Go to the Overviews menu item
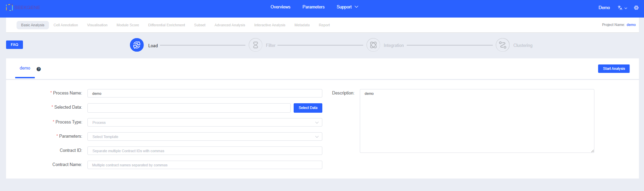The width and height of the screenshot is (644, 191). tap(280, 7)
